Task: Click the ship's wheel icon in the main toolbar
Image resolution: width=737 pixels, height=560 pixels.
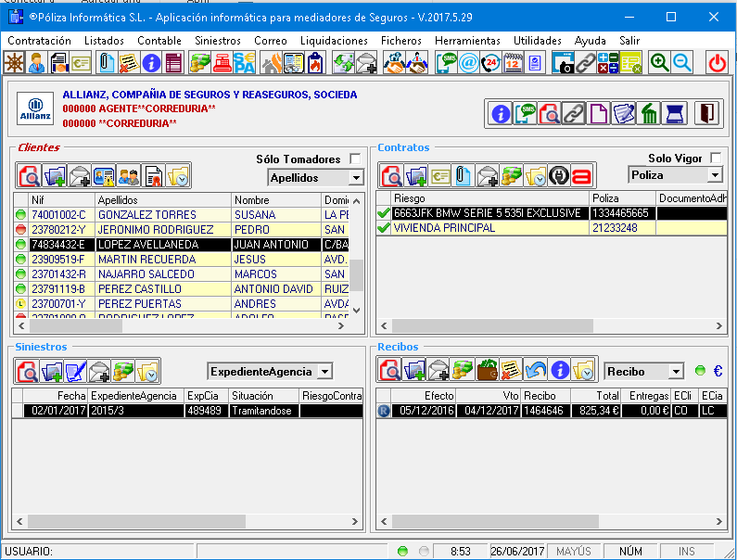Action: pyautogui.click(x=14, y=62)
